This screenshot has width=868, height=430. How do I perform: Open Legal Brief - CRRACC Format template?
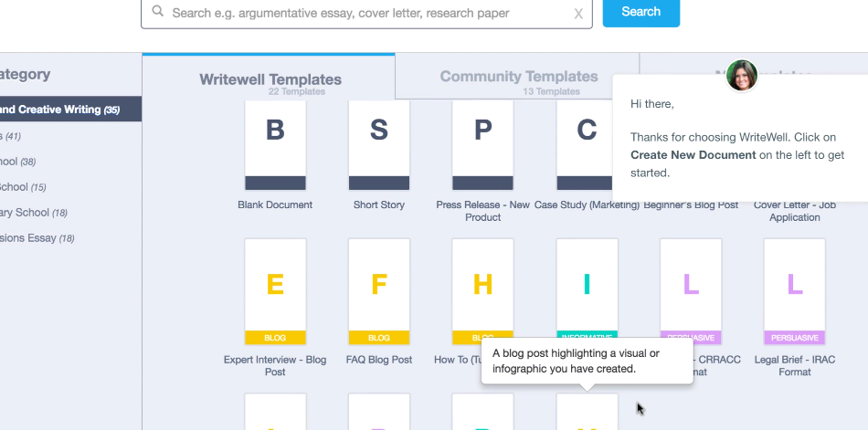tap(691, 290)
